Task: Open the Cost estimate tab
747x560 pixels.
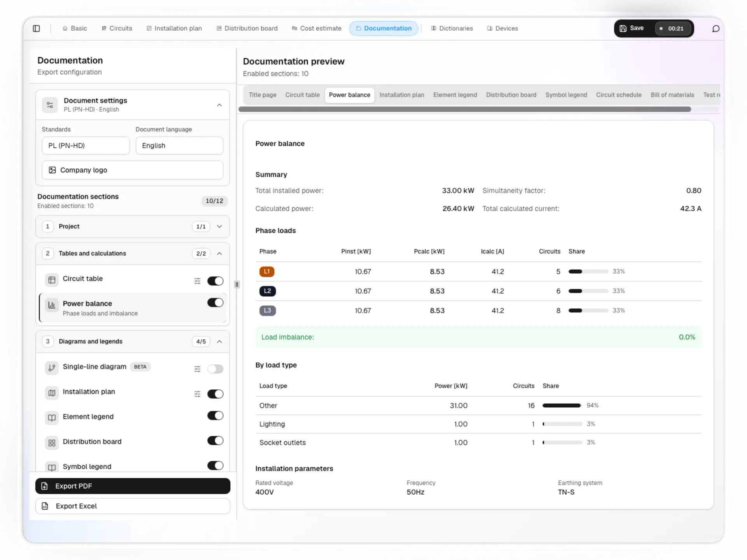Action: coord(317,28)
